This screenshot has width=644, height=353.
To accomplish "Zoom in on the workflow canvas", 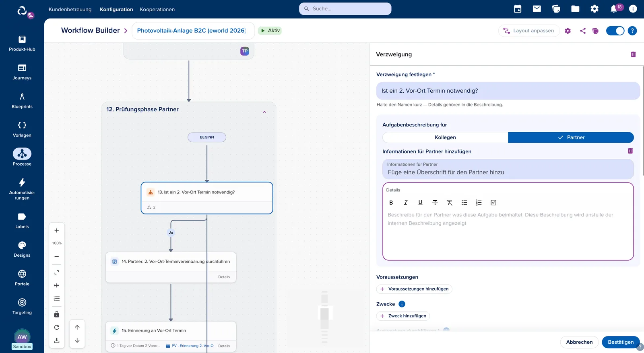I will point(57,230).
